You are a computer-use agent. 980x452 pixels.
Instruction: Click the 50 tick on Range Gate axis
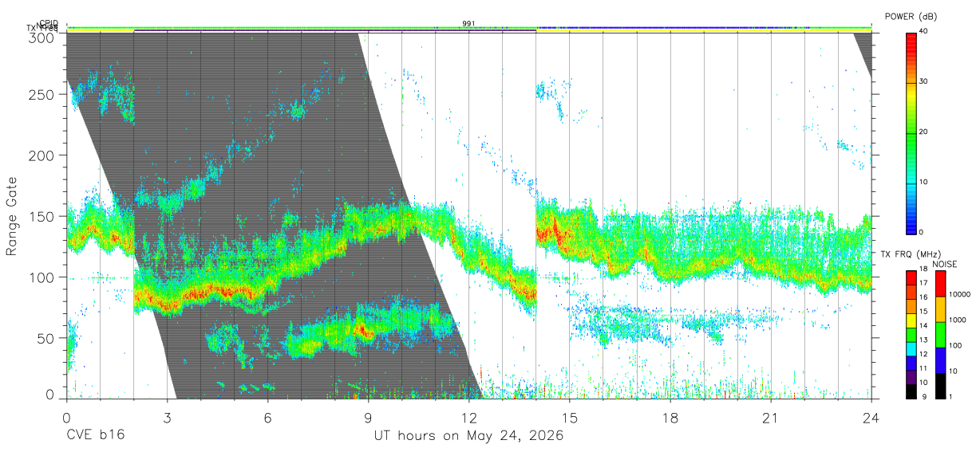click(47, 338)
